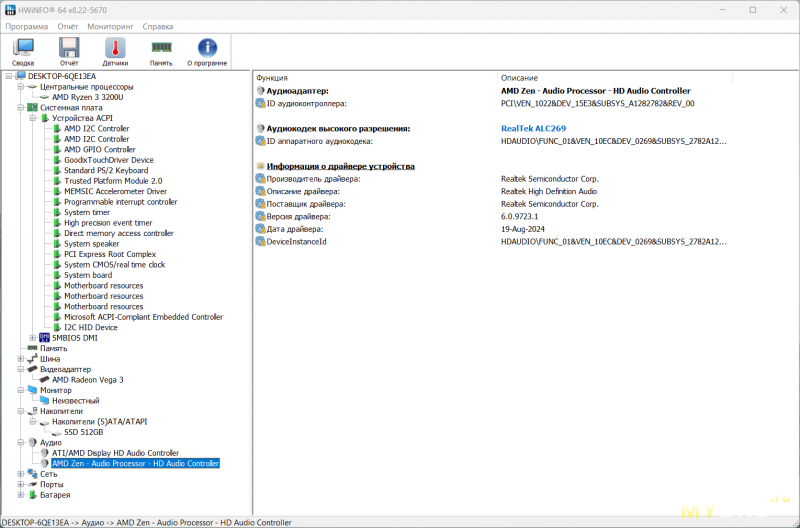Click the chip icon beside AMD Ryzen 3 3200U

(x=44, y=97)
